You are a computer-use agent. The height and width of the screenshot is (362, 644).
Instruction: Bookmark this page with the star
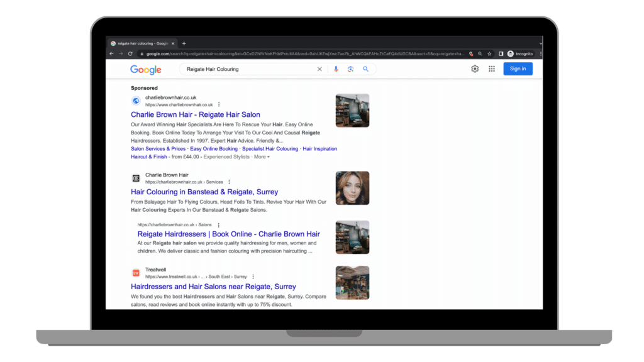[489, 54]
